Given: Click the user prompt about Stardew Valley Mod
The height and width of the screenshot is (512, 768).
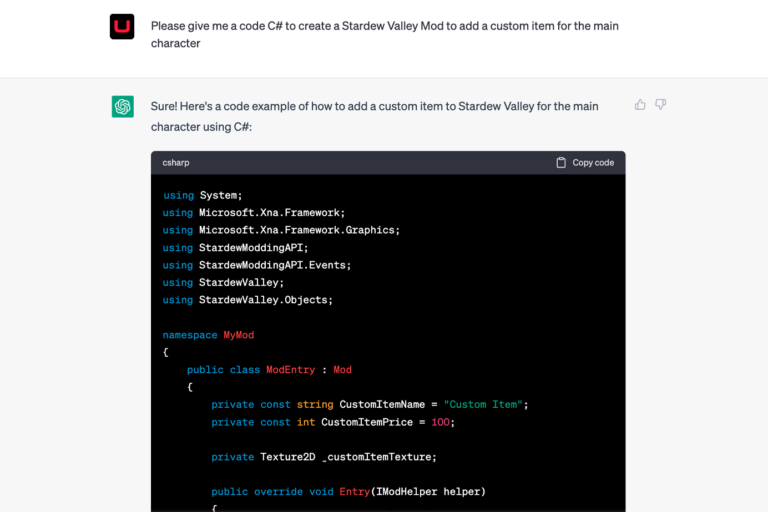Looking at the screenshot, I should 384,34.
